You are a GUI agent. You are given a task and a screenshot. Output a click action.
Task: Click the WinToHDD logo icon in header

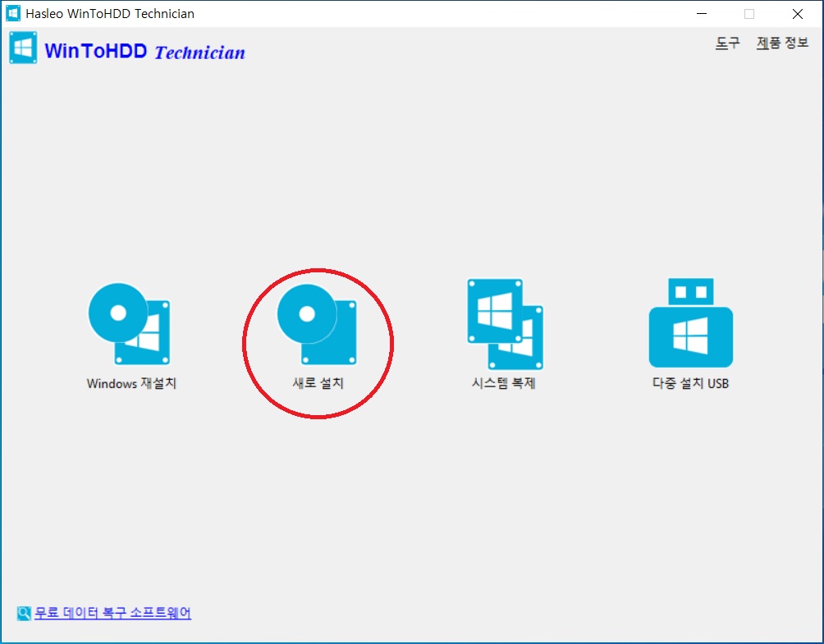pyautogui.click(x=23, y=48)
